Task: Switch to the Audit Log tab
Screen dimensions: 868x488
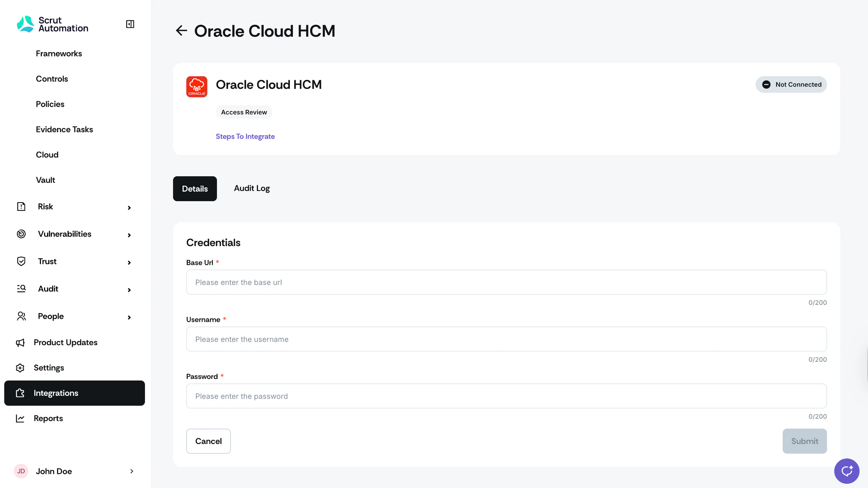Action: tap(252, 188)
